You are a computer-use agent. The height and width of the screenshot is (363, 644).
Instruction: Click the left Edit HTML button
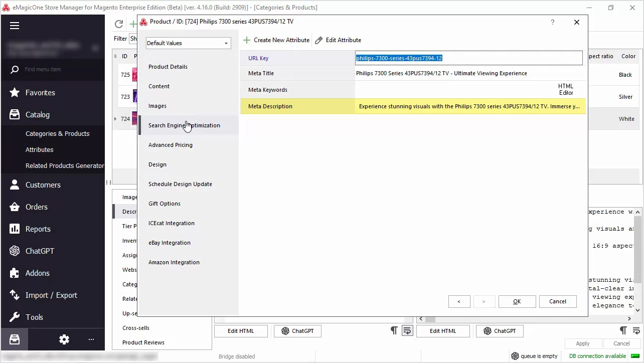point(241,331)
